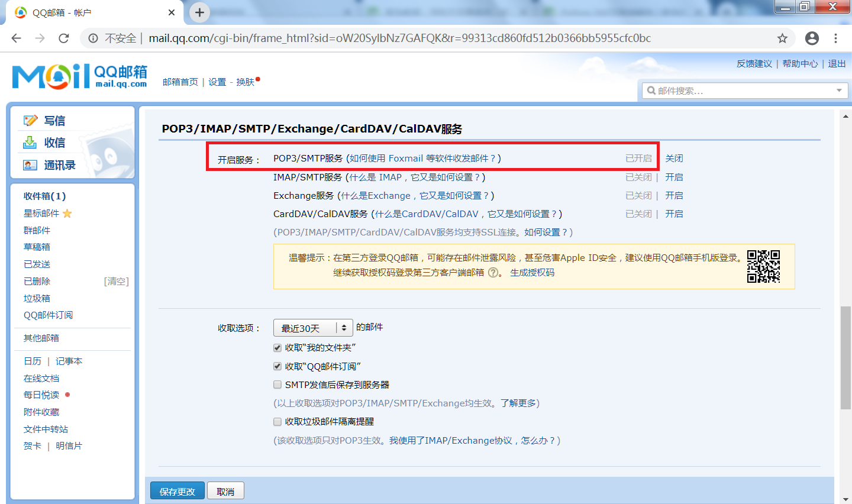Click [清空] next to 已删除
852x504 pixels.
point(117,281)
